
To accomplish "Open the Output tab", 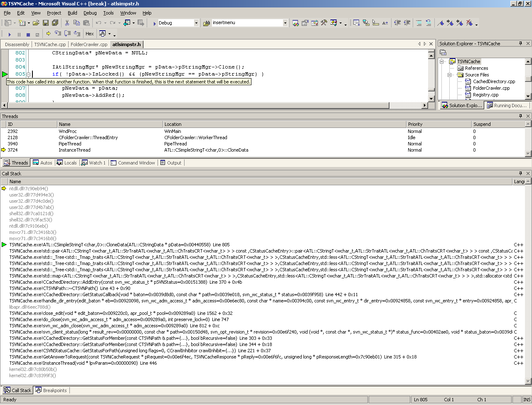I will pos(171,163).
